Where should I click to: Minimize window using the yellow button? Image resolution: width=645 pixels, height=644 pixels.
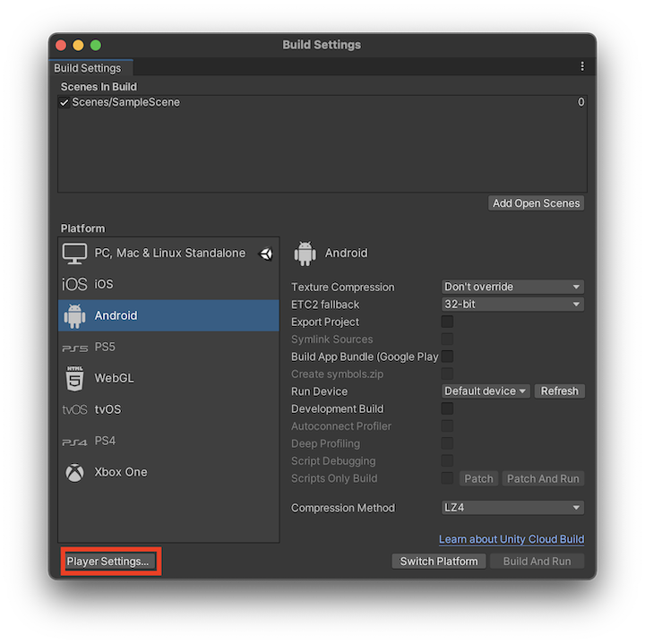(78, 46)
